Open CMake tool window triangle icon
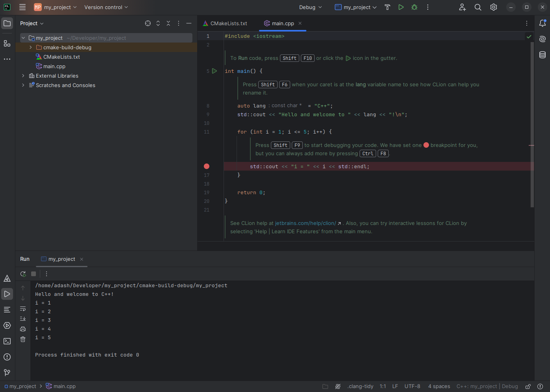 [7, 279]
